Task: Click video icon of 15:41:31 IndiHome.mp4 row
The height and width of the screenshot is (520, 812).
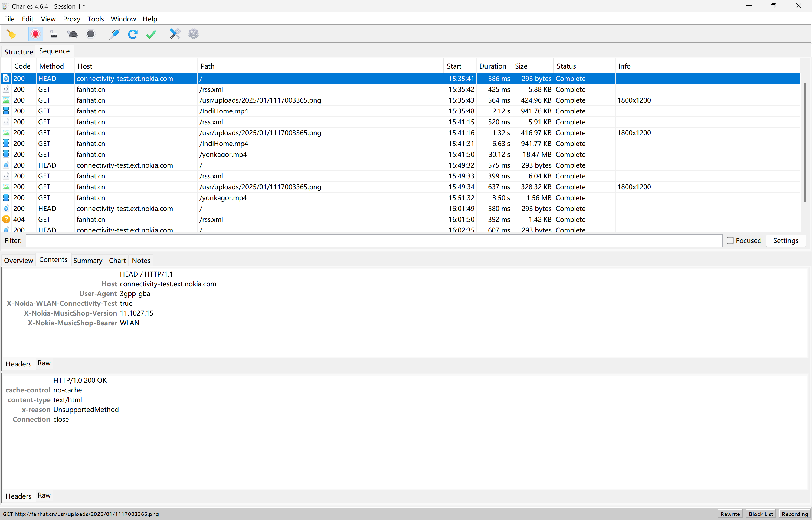Action: tap(6, 144)
